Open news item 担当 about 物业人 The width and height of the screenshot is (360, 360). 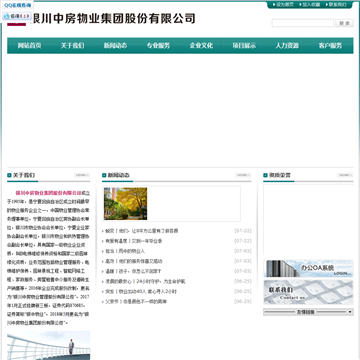(x=125, y=251)
